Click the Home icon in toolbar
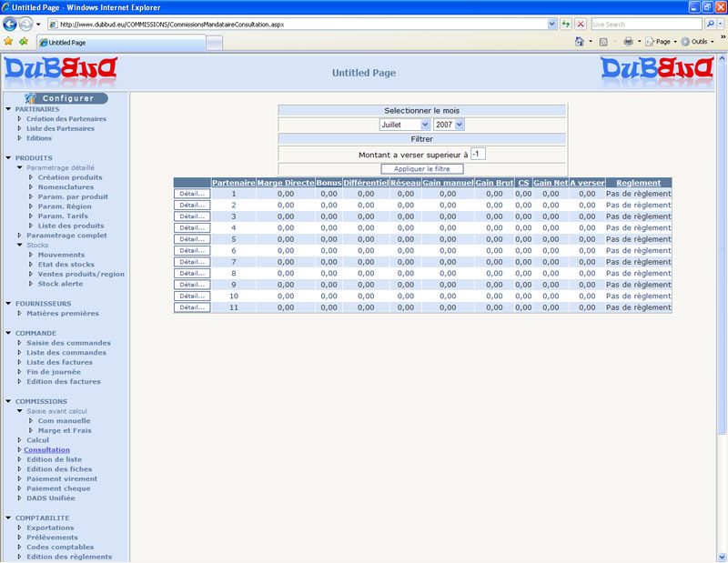 [580, 42]
